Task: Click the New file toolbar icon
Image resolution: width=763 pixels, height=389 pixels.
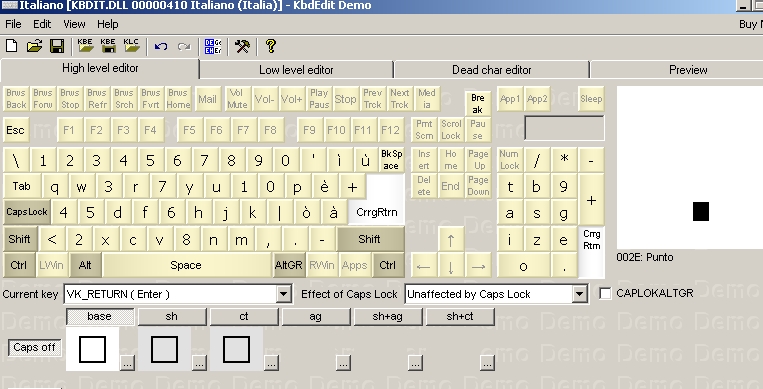Action: [12, 46]
